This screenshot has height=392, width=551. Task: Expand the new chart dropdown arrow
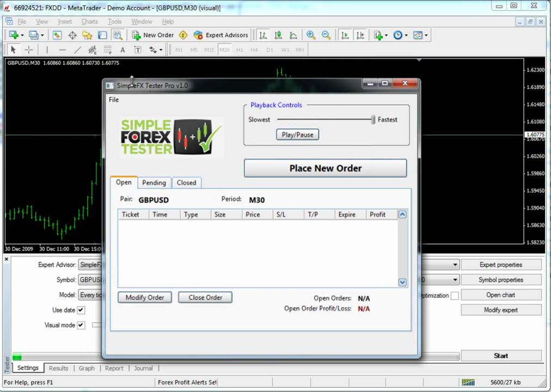[x=22, y=35]
